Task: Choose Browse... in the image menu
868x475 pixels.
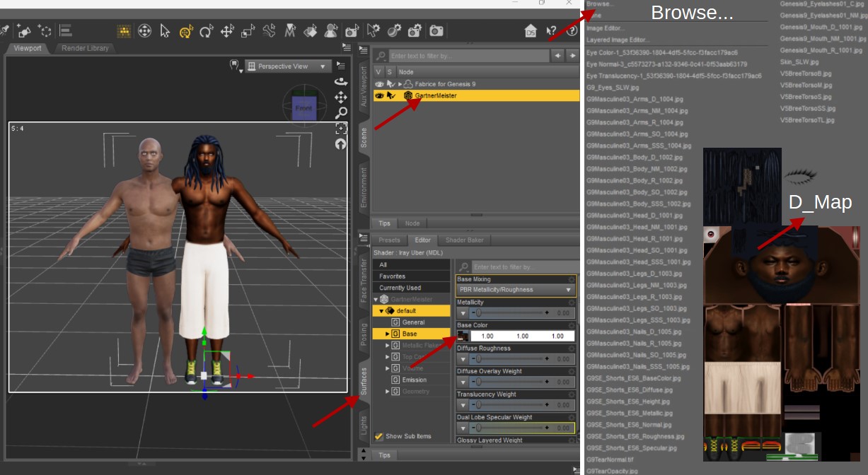Action: tap(600, 4)
